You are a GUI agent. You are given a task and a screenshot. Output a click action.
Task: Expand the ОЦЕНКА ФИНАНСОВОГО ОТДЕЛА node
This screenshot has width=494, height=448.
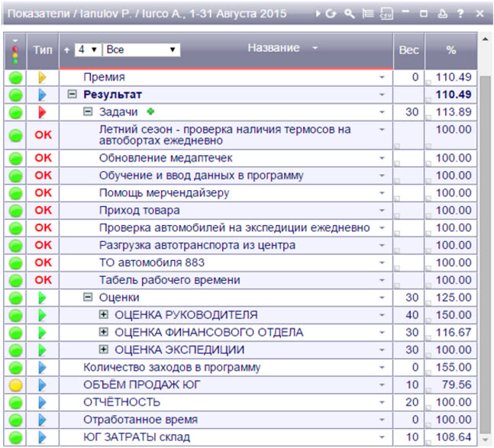pos(104,332)
